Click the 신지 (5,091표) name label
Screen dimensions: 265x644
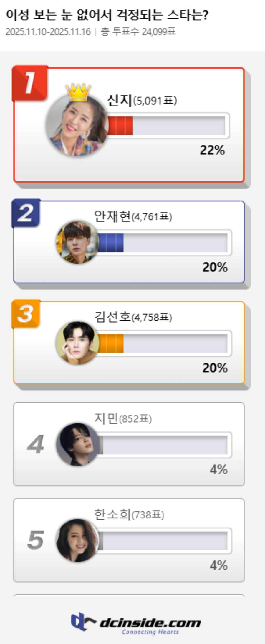(142, 101)
